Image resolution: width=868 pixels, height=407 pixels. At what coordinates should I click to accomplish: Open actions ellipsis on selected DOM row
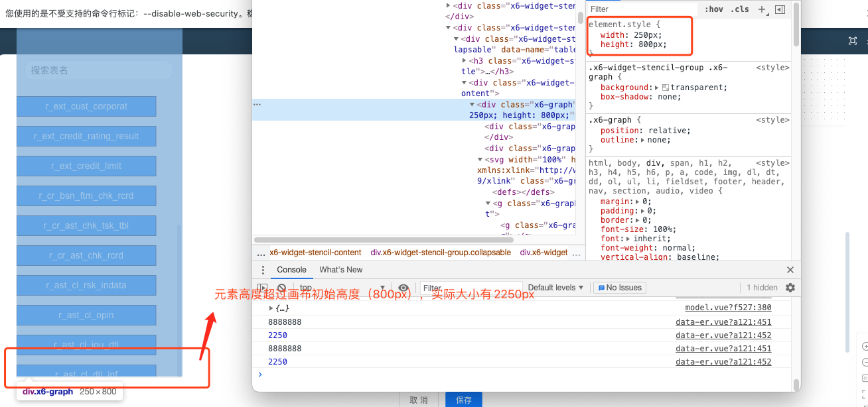[257, 105]
